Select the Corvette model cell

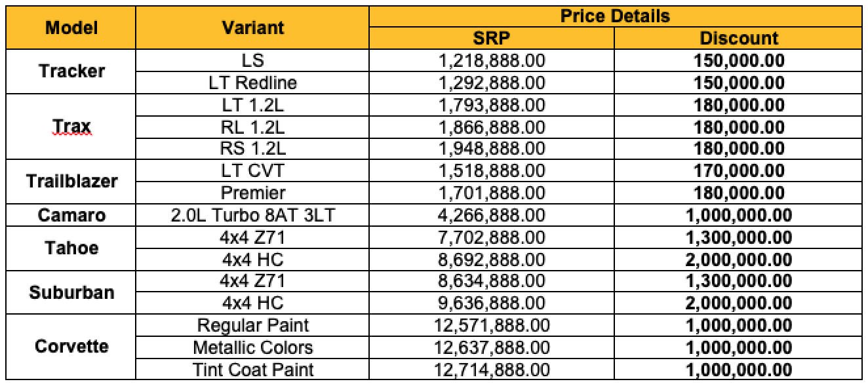(71, 346)
